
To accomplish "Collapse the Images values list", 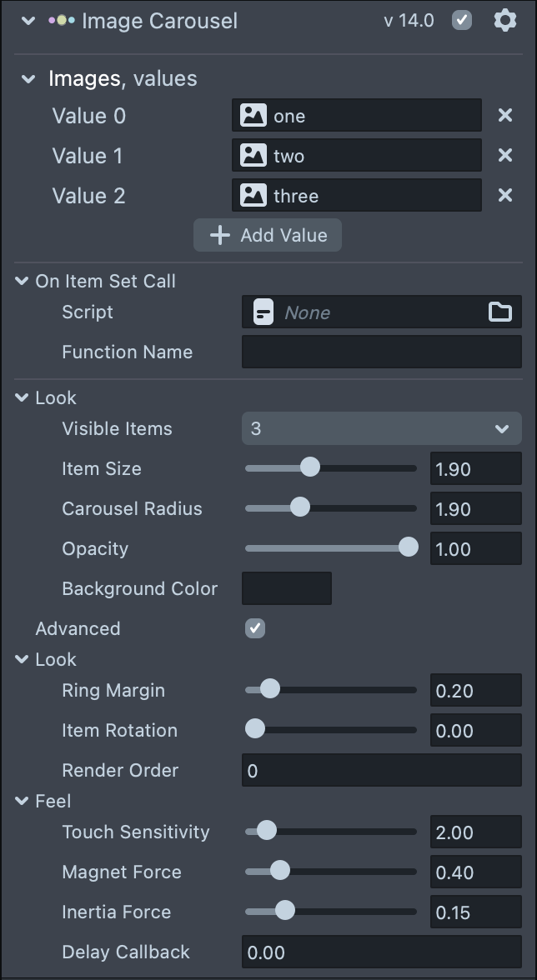I will (29, 79).
